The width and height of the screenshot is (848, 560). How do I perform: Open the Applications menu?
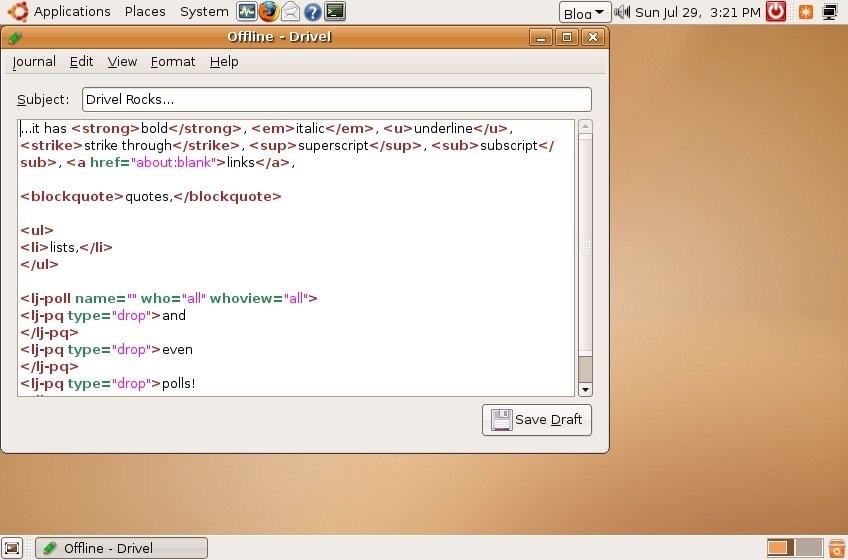click(x=72, y=11)
